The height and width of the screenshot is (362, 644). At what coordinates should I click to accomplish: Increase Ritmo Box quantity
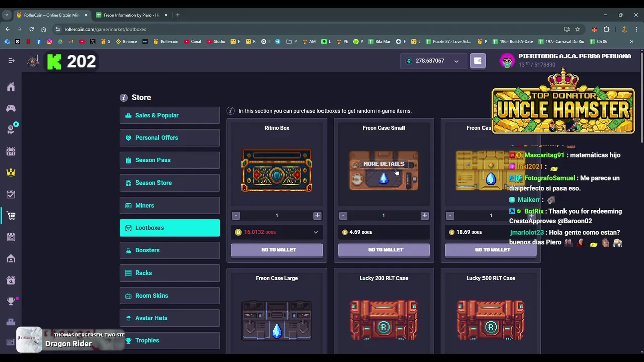click(x=317, y=216)
